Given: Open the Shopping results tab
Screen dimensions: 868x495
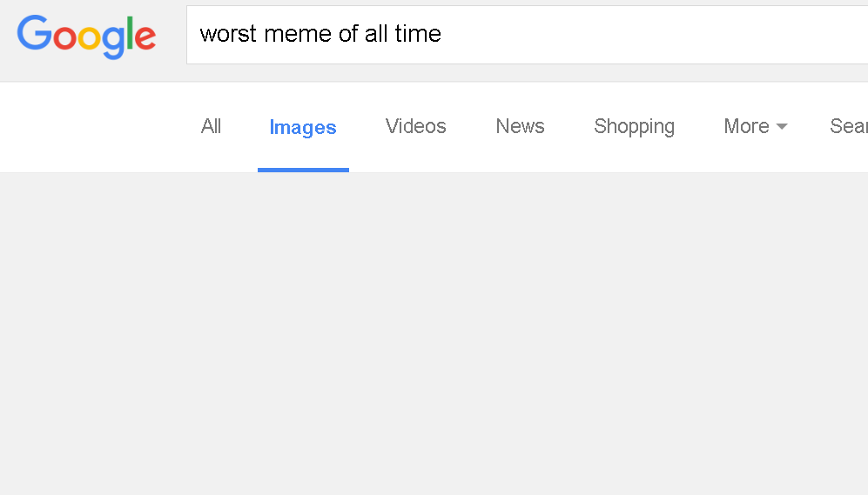Looking at the screenshot, I should pyautogui.click(x=635, y=127).
